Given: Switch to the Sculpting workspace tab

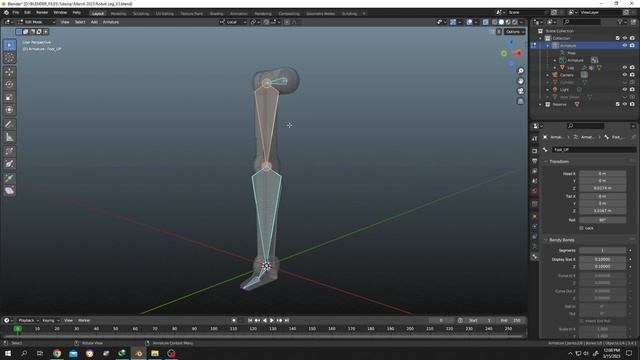Looking at the screenshot, I should (x=141, y=13).
